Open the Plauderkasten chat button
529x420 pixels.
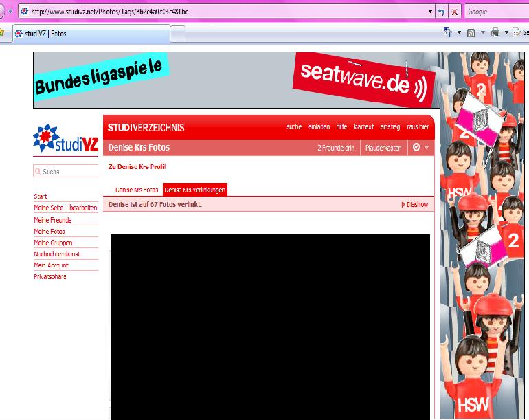coord(383,148)
